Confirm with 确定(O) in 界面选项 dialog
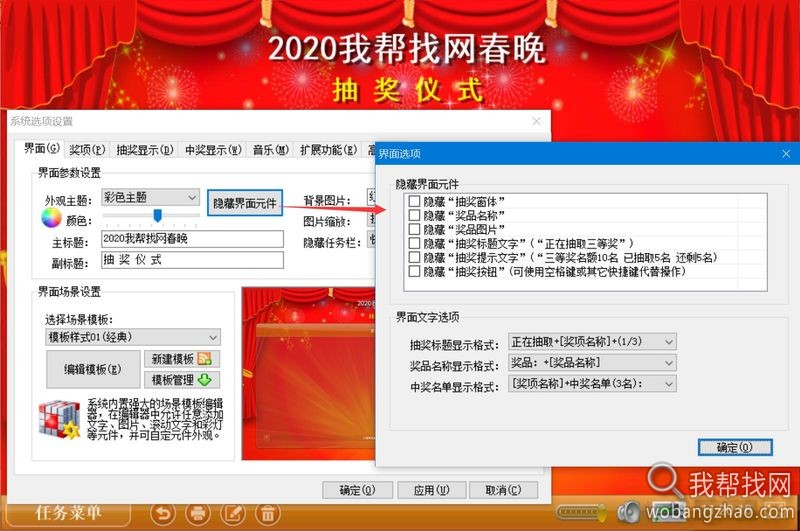 (735, 447)
